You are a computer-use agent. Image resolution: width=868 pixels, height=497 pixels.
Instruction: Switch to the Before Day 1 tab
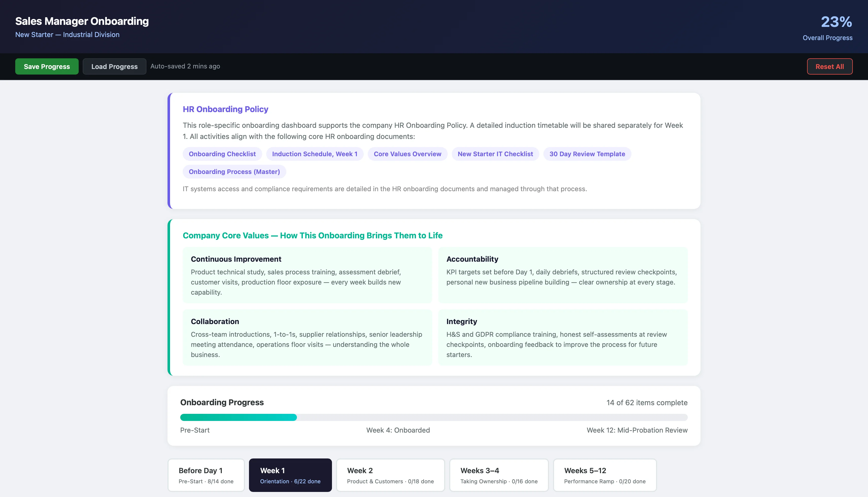tap(206, 475)
